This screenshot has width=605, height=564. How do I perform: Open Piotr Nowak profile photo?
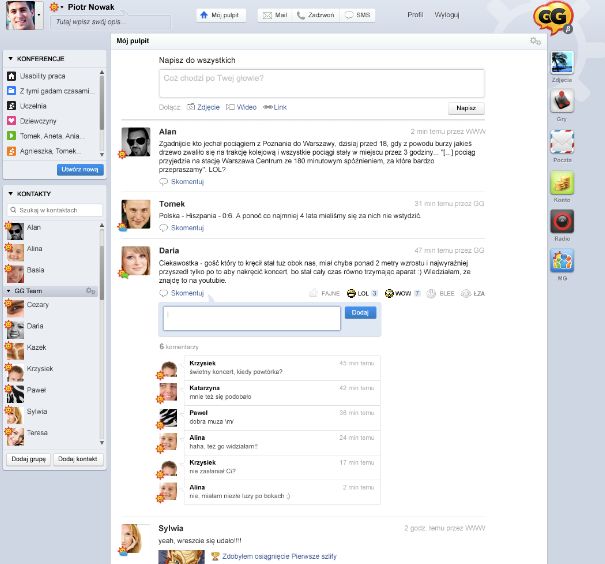(20, 15)
